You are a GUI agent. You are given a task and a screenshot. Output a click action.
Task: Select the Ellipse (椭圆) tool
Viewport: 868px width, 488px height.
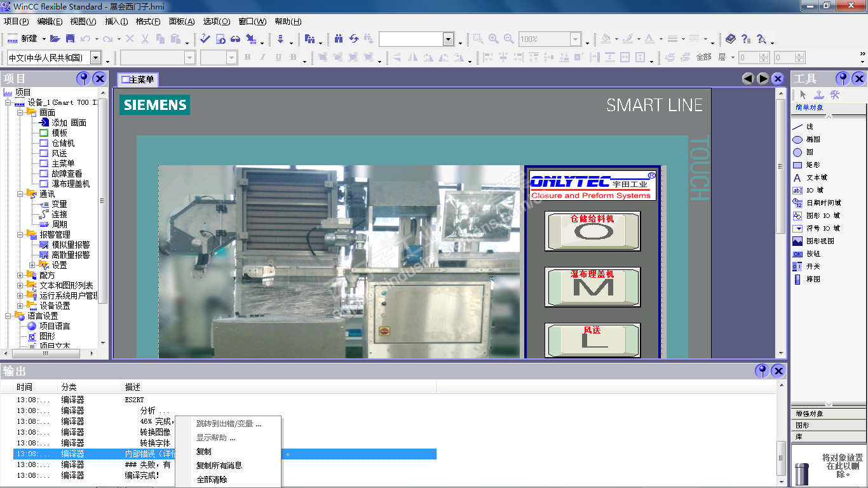pos(813,139)
